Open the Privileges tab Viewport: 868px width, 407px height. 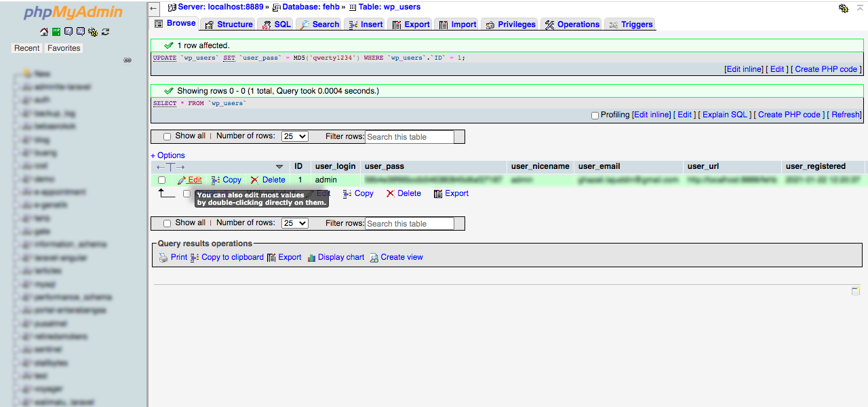[510, 24]
